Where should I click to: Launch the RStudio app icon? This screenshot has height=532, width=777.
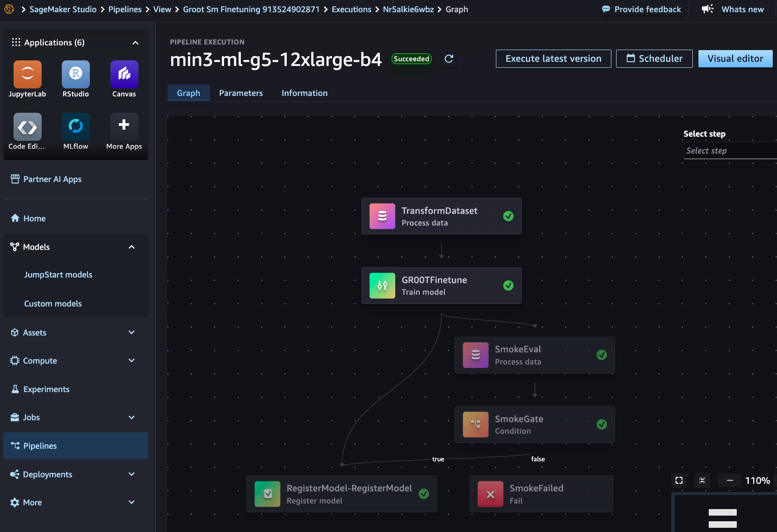point(76,74)
